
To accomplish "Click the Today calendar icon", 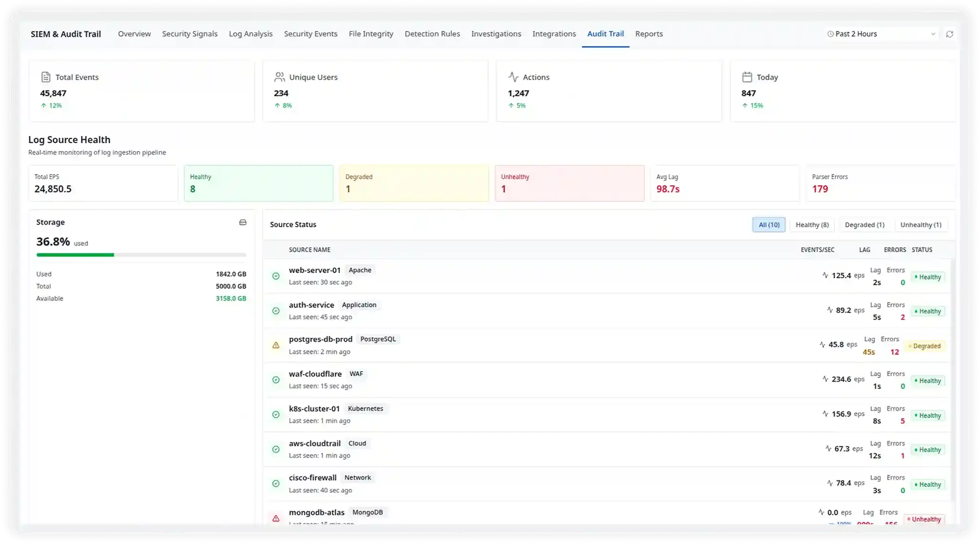I will tap(747, 77).
